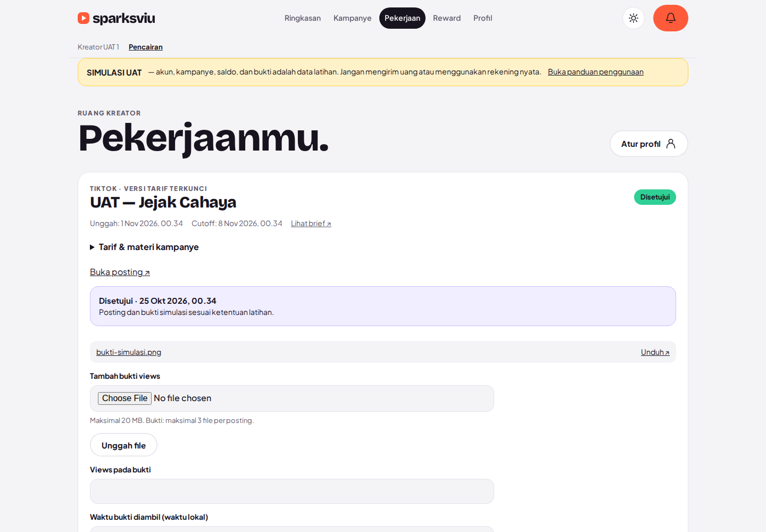Open Buka panduan penggunaan link
This screenshot has width=766, height=532.
click(596, 72)
